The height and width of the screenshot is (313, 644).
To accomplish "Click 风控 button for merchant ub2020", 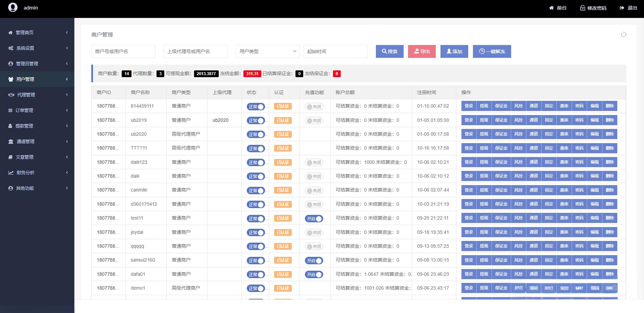I will pos(519,134).
